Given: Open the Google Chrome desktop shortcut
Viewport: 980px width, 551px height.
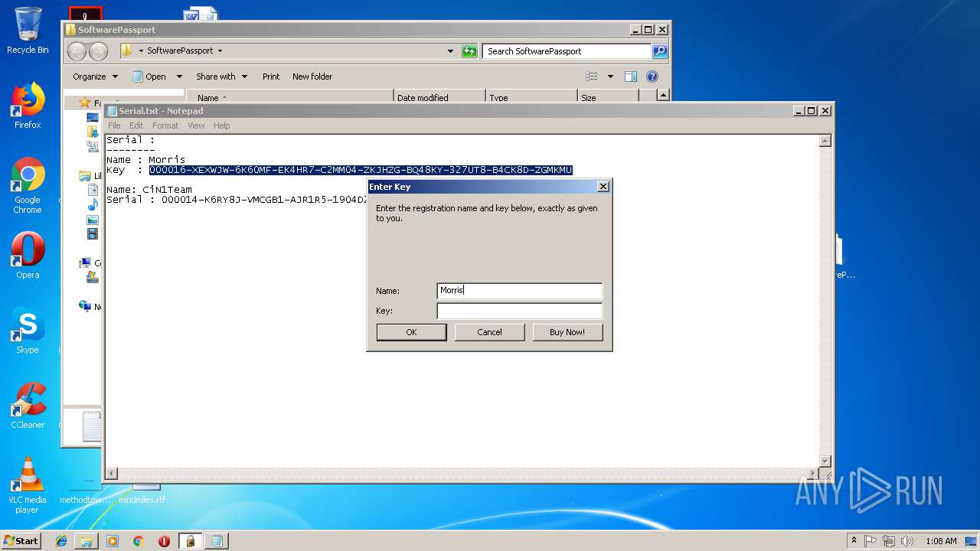Looking at the screenshot, I should 28,185.
